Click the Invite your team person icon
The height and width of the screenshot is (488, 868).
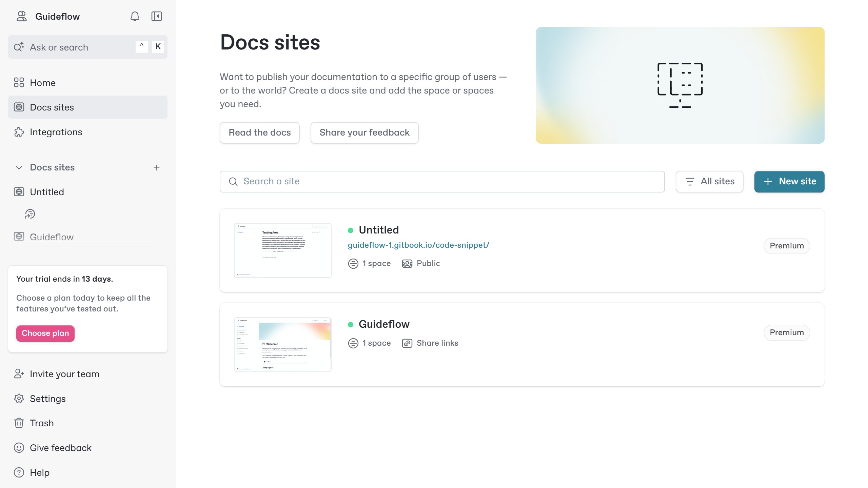[19, 374]
